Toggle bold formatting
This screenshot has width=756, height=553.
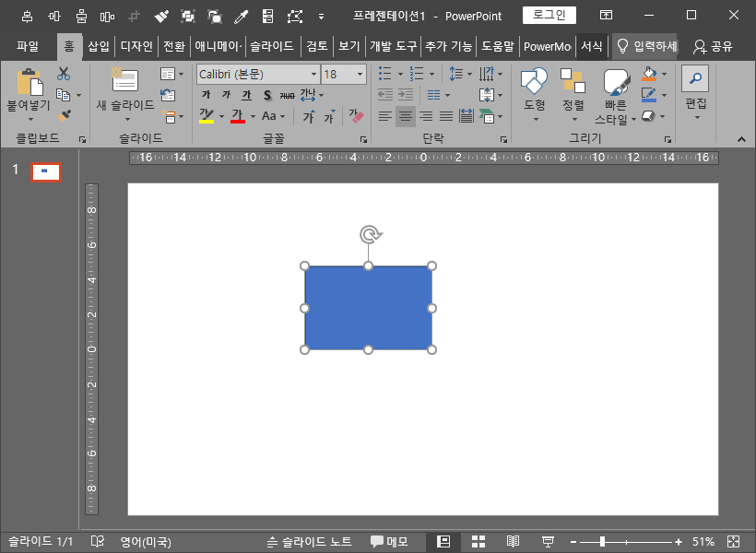pyautogui.click(x=207, y=95)
